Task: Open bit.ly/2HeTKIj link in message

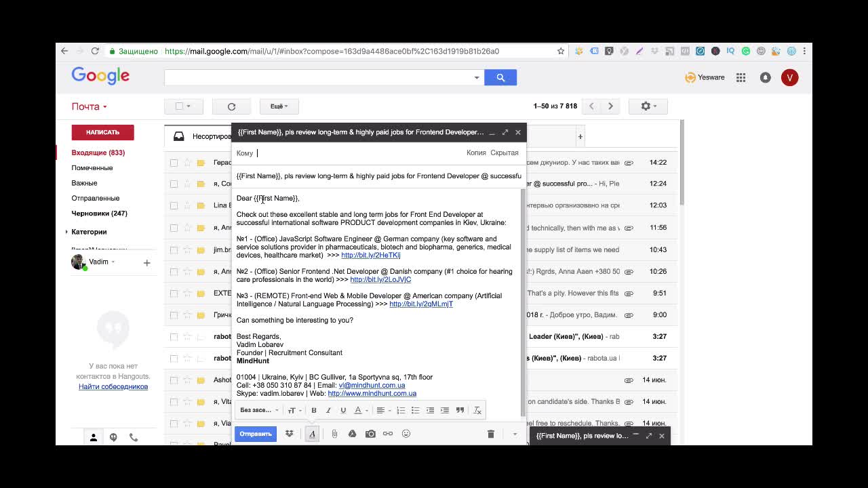Action: [371, 256]
